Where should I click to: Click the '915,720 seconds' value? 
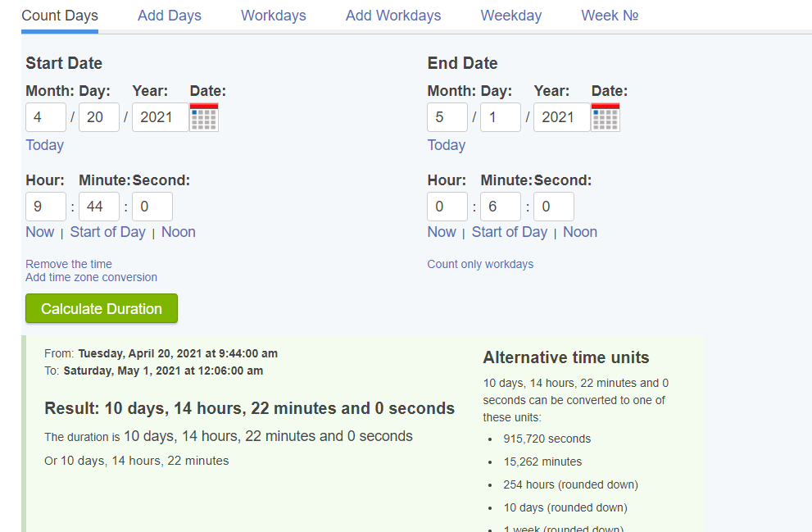(547, 439)
